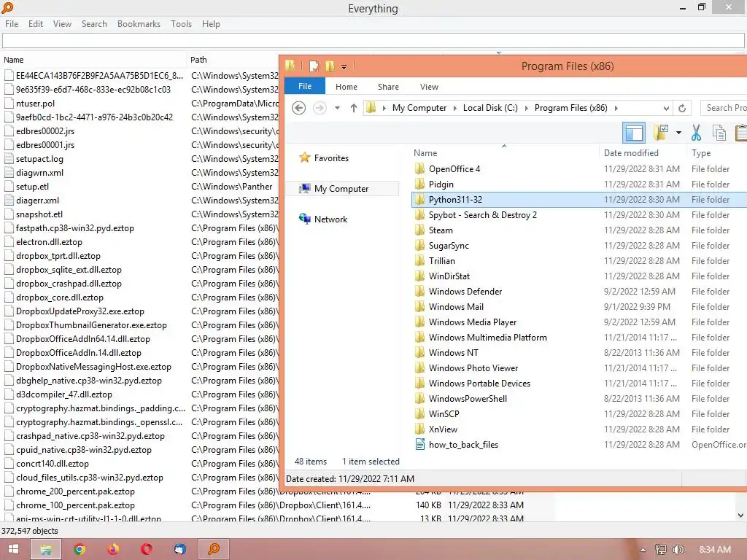This screenshot has width=747, height=560.
Task: Sort Everything results by Name column header
Action: tap(93, 60)
